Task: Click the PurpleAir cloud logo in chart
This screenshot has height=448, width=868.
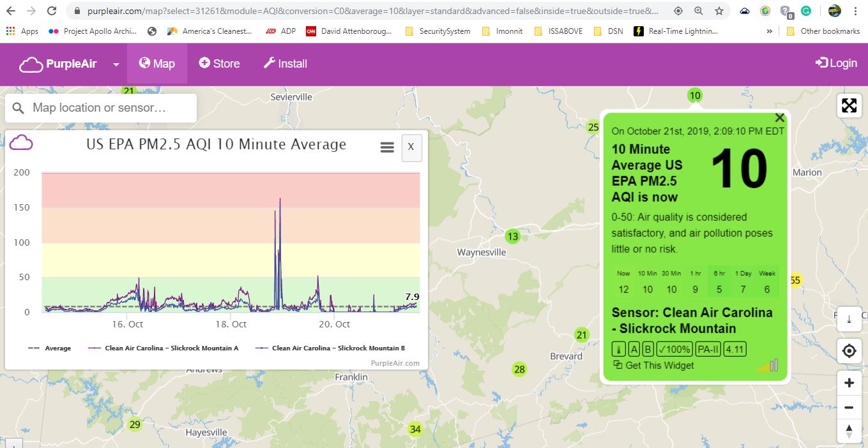Action: click(21, 142)
